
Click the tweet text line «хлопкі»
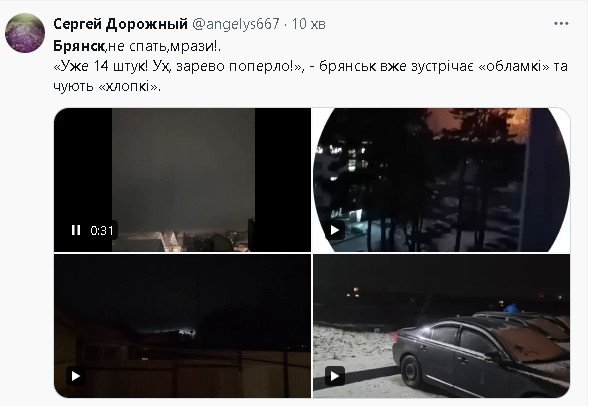tap(107, 86)
